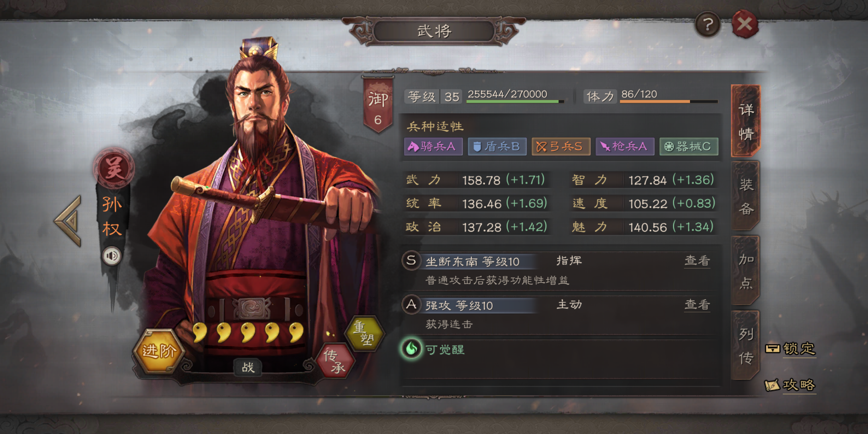Tap the 重塑 hexagon icon
This screenshot has width=868, height=434.
point(364,333)
